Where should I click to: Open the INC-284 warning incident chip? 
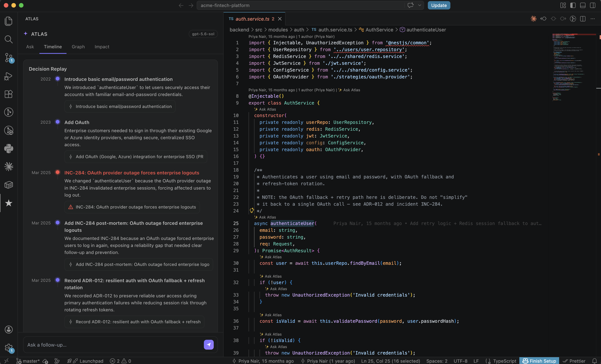(132, 207)
